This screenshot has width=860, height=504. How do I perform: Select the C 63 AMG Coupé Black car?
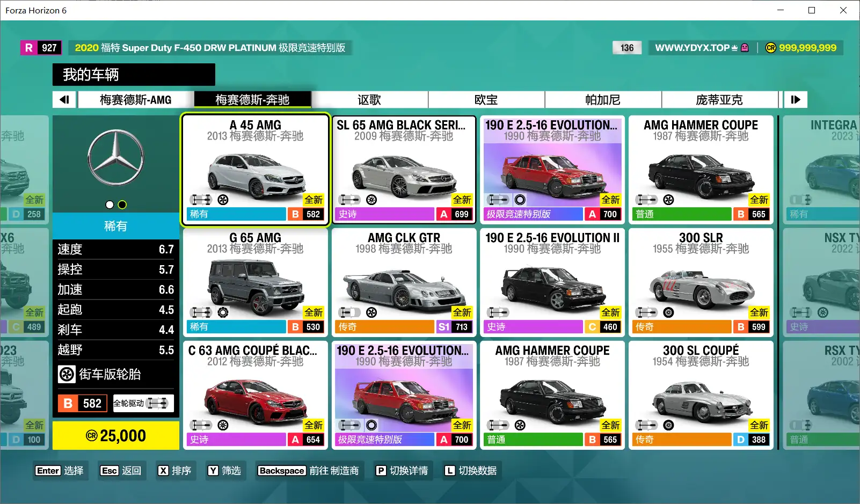pyautogui.click(x=256, y=395)
